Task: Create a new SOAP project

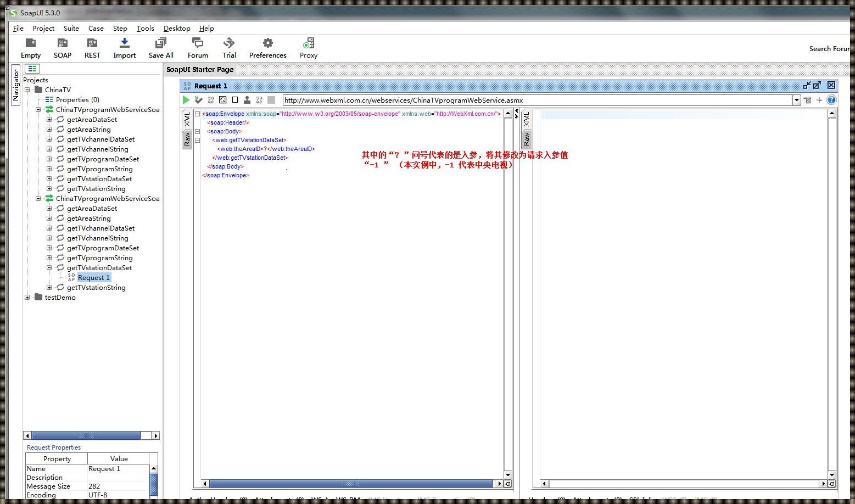Action: coord(63,48)
